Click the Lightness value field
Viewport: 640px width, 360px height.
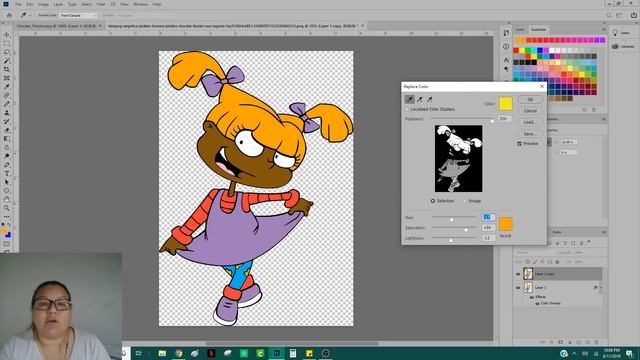(488, 238)
